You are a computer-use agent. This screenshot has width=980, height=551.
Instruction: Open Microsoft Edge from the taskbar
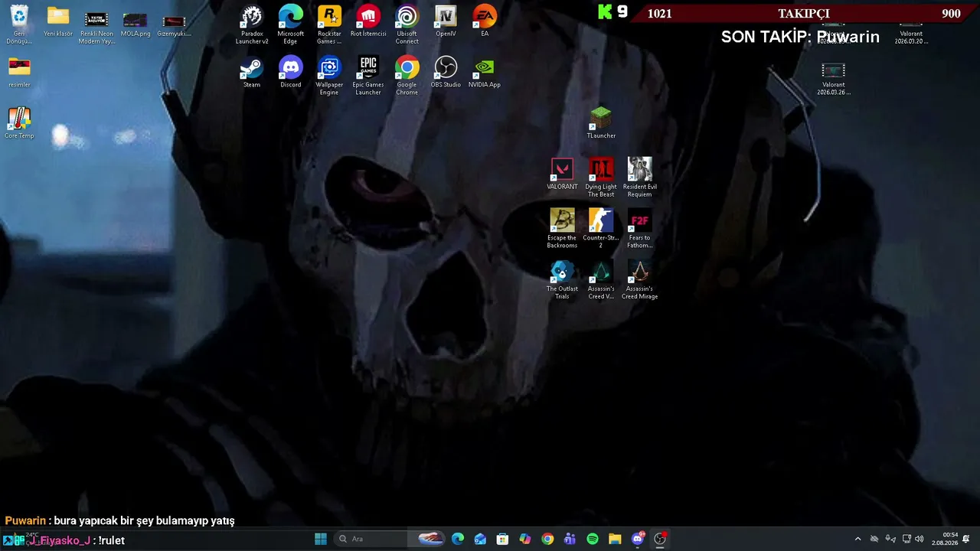coord(458,539)
